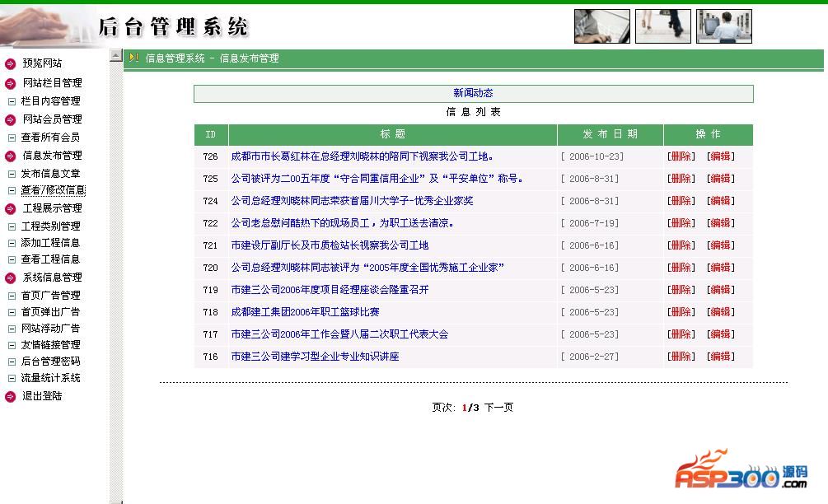This screenshot has height=504, width=828.
Task: Click the minus box icon beside 发布信息文章
Action: (x=12, y=174)
